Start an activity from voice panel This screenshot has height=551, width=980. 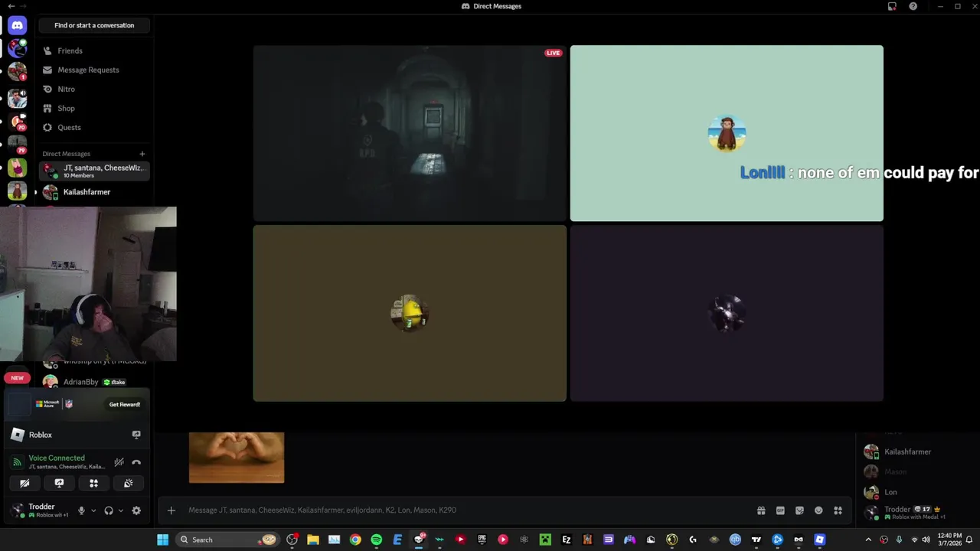click(93, 483)
